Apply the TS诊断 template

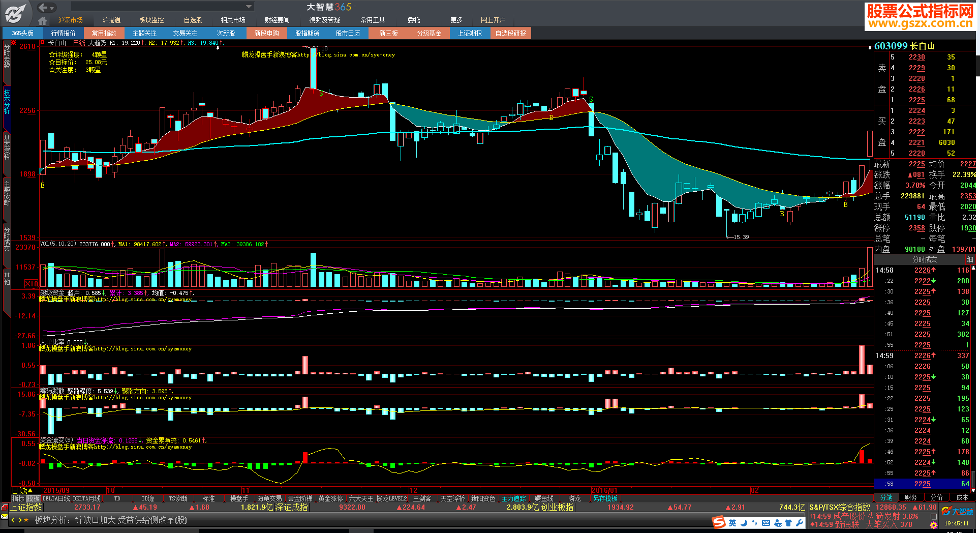pyautogui.click(x=178, y=498)
